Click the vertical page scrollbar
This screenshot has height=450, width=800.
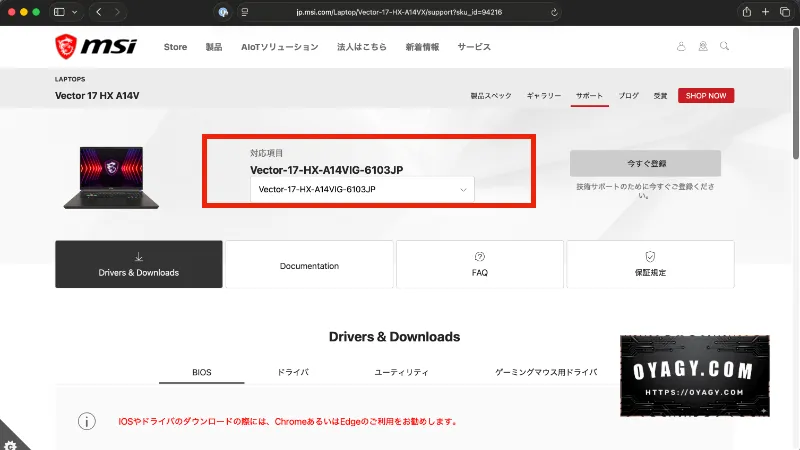tap(796, 94)
